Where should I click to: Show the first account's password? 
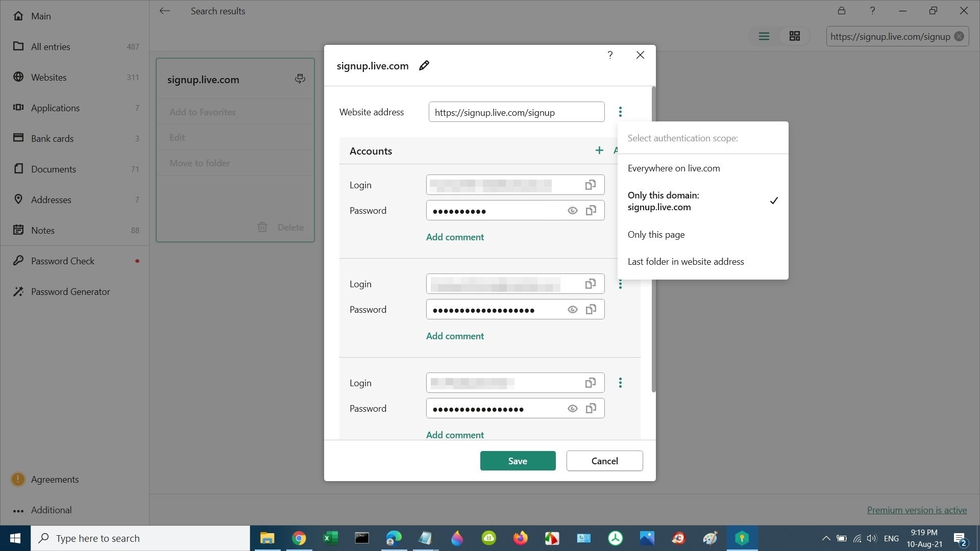pos(572,210)
